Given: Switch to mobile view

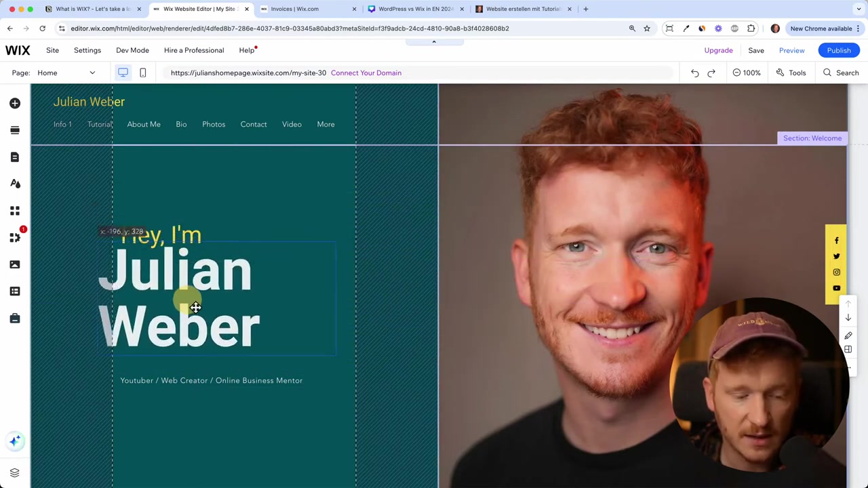Looking at the screenshot, I should click(142, 73).
